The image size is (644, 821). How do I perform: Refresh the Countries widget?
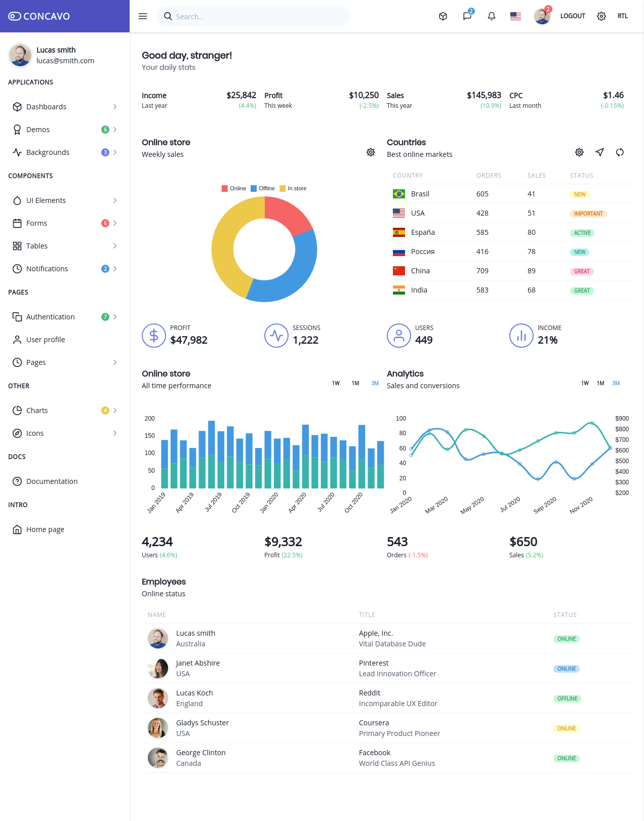620,152
